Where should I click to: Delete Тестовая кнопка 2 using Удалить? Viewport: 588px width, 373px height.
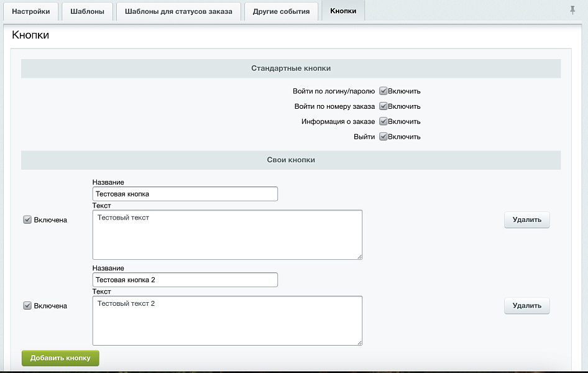[x=526, y=306]
